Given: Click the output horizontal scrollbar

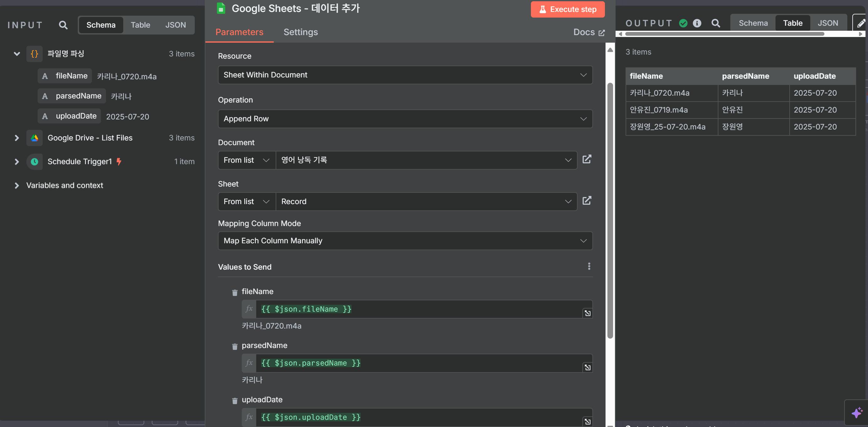Looking at the screenshot, I should pyautogui.click(x=724, y=34).
